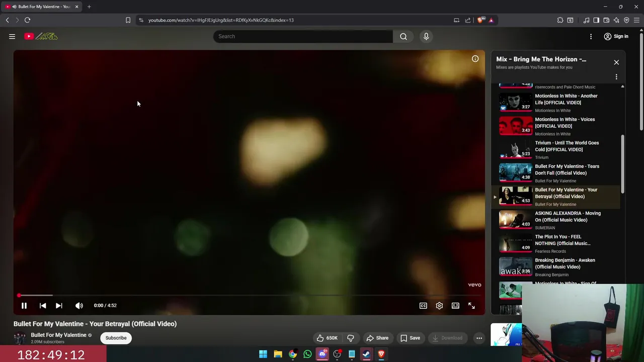Close the Bullet For My Valentine tab

(76, 7)
